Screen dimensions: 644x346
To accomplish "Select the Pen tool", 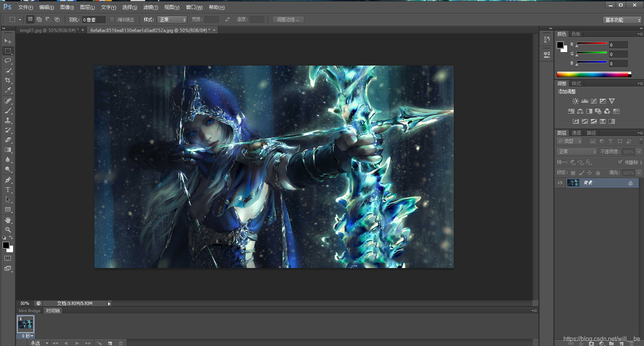I will coord(8,180).
